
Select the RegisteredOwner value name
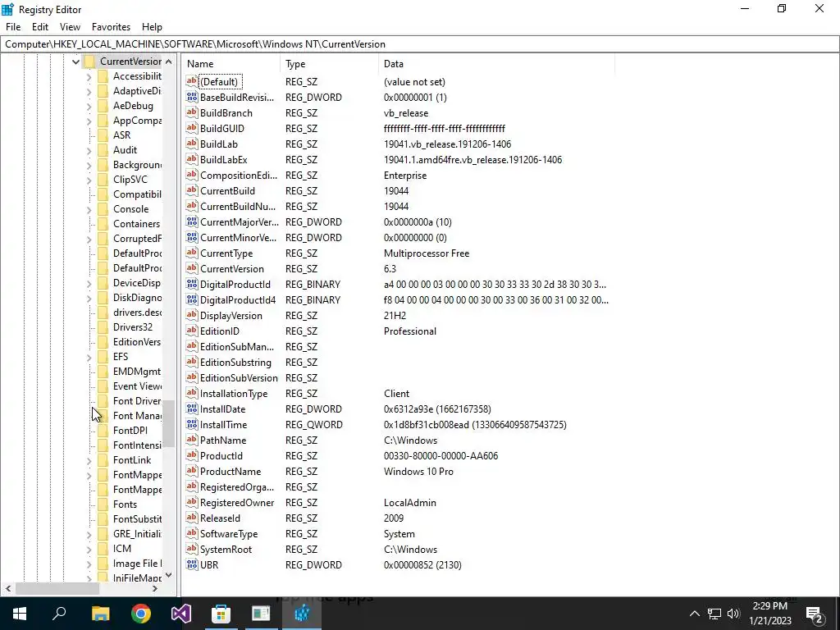click(237, 503)
